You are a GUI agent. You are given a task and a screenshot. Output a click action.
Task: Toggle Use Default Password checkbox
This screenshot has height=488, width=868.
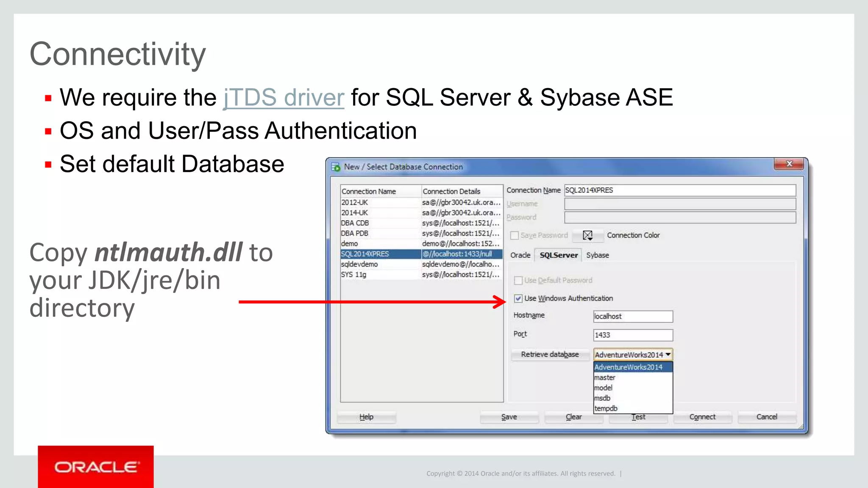(518, 280)
